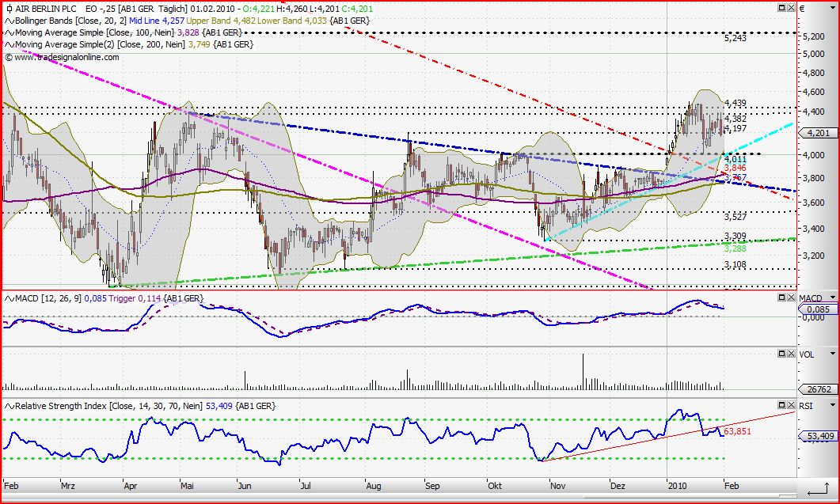Click the 5,243 resistance level label
840x504 pixels.
pyautogui.click(x=735, y=39)
